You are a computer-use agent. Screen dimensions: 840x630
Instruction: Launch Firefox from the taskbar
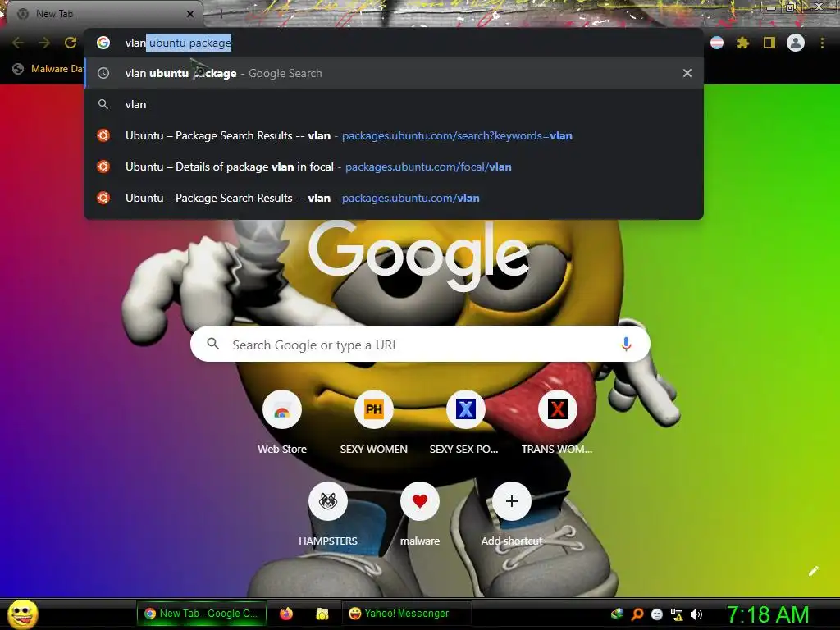tap(286, 614)
